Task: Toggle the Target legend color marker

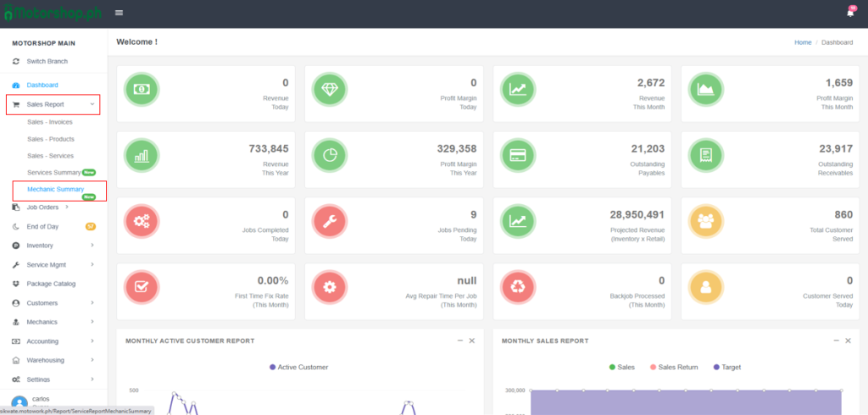Action: (x=716, y=367)
